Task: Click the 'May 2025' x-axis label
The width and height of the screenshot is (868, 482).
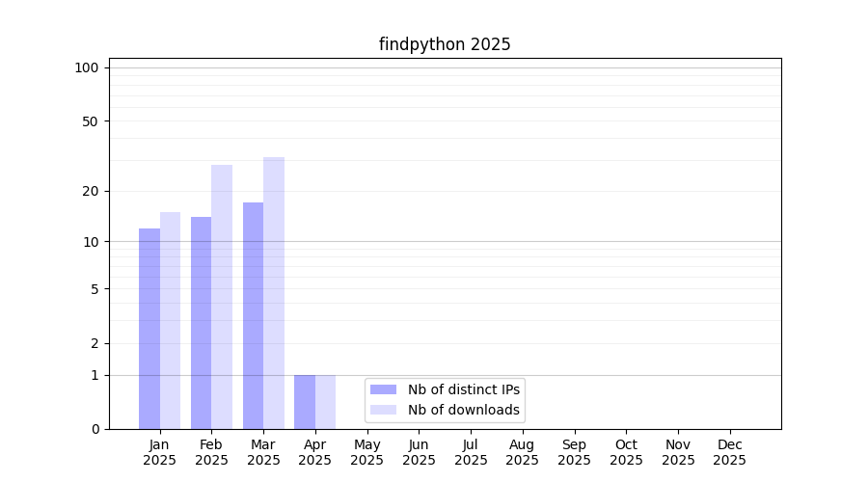Action: (x=366, y=452)
